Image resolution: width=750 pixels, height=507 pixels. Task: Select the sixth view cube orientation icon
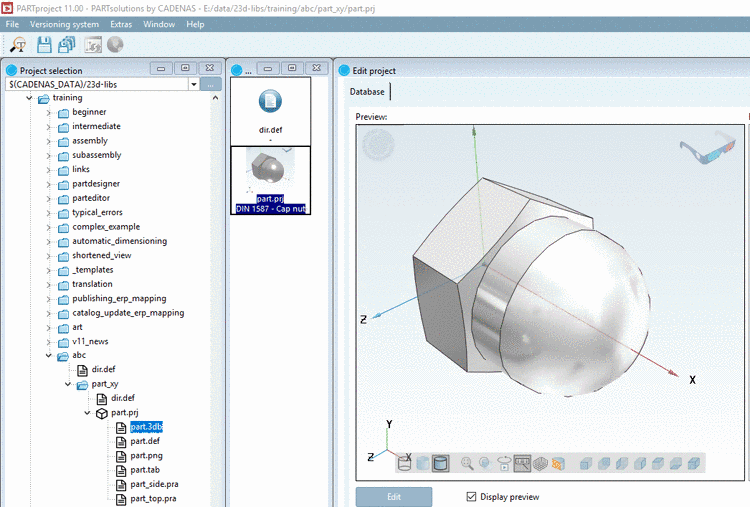676,463
